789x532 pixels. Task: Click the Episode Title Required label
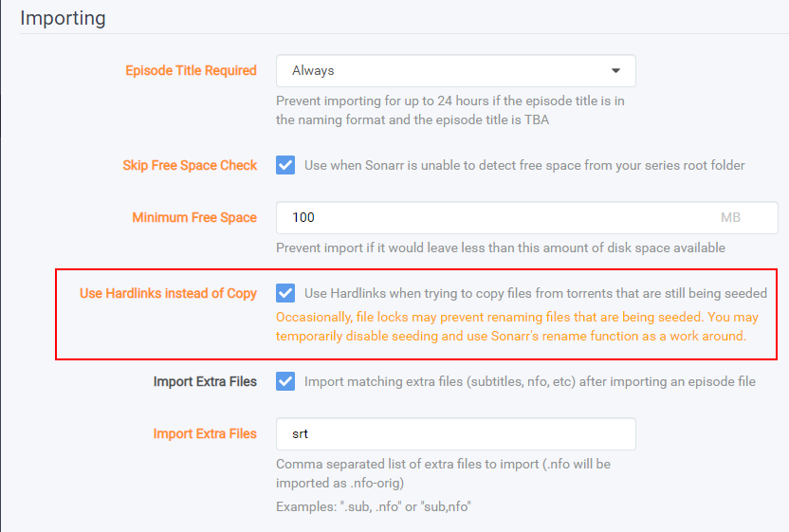[191, 70]
